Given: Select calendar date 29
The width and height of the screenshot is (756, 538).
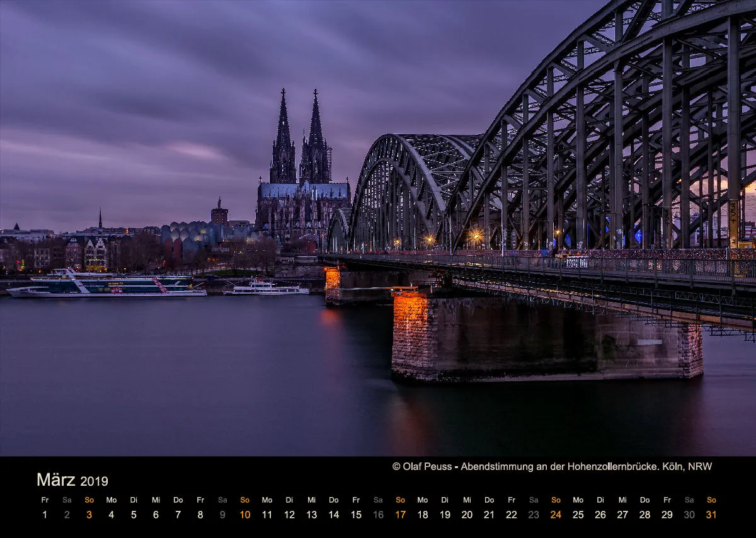Looking at the screenshot, I should pyautogui.click(x=667, y=515).
